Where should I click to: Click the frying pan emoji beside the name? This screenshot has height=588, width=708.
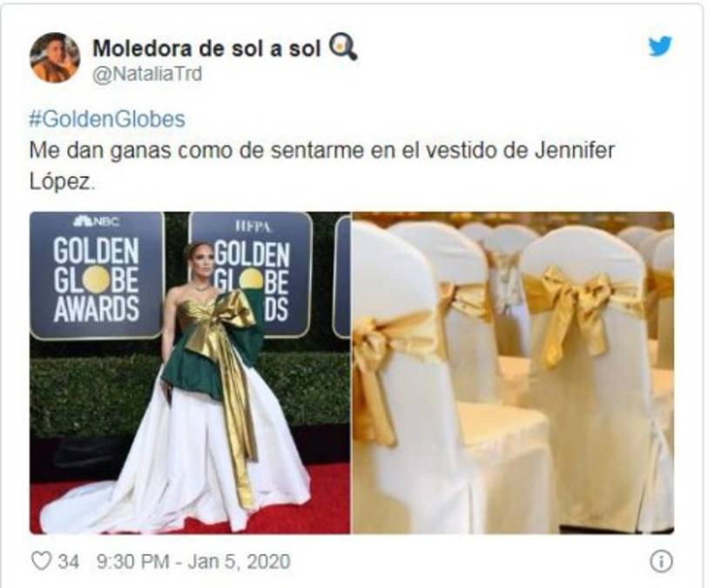(342, 48)
